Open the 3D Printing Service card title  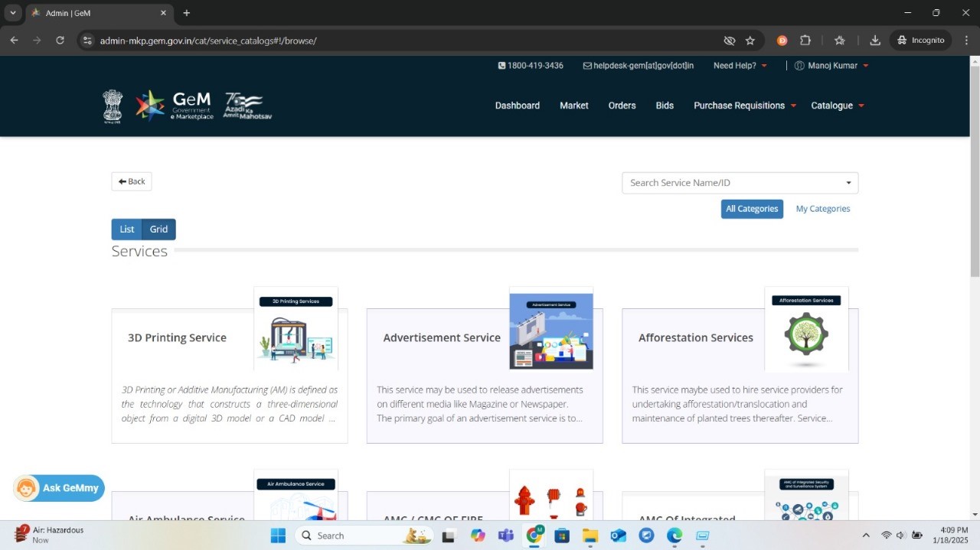coord(177,337)
